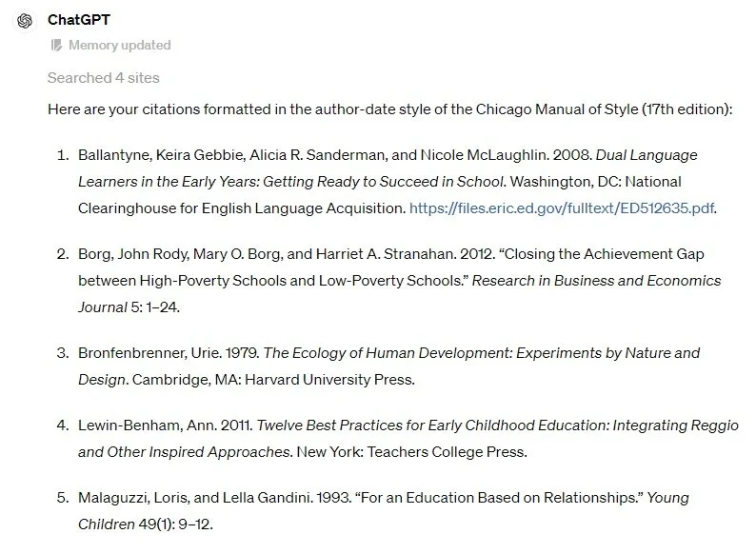Click the ChatGPT logo avatar icon

tap(25, 21)
